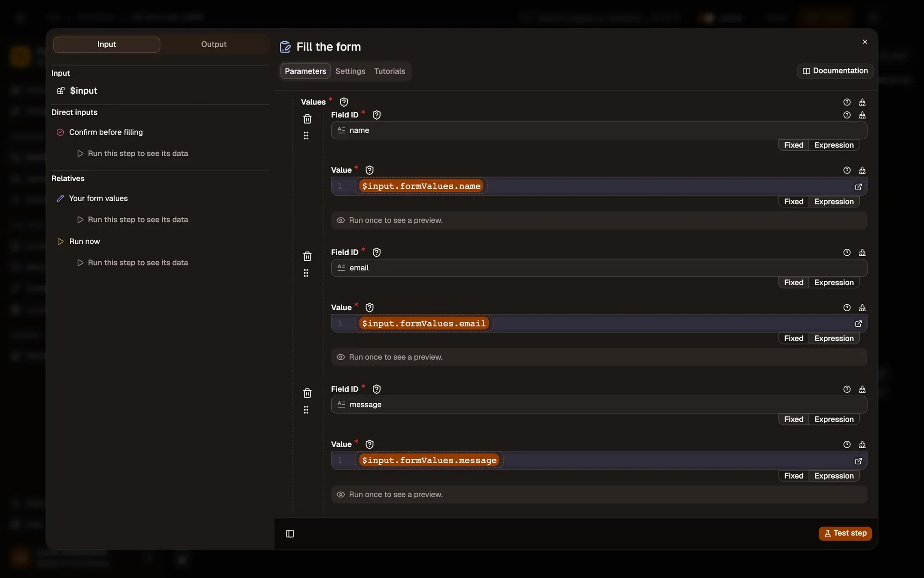Expand the $input item
The height and width of the screenshot is (578, 924).
coord(83,91)
